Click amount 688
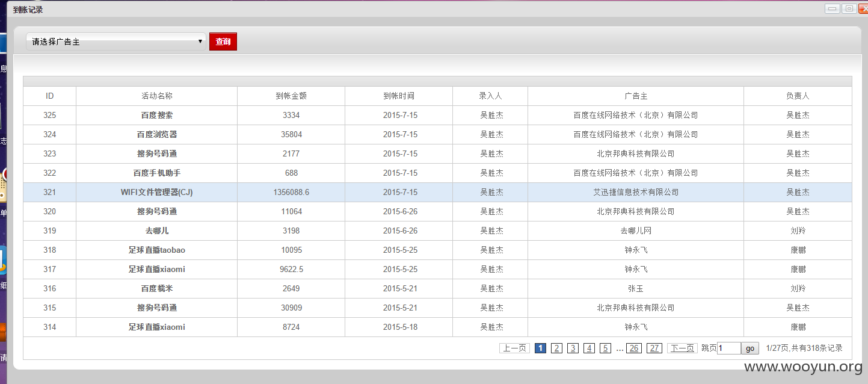 291,173
